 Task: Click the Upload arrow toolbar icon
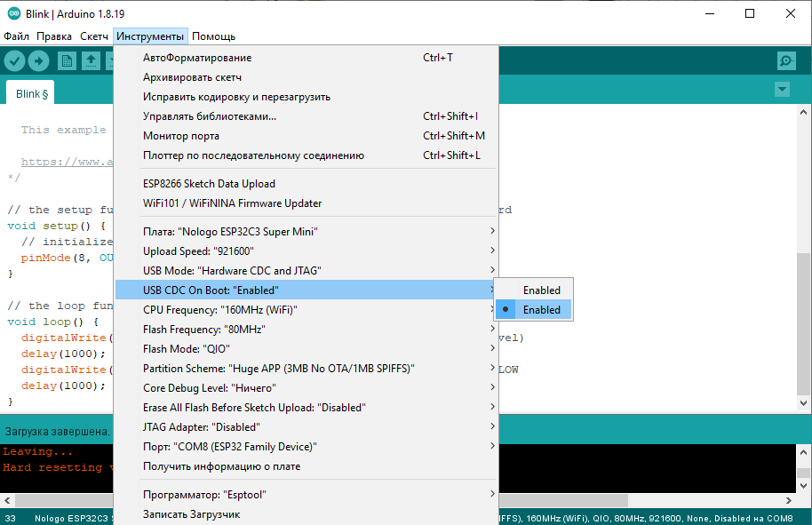(39, 60)
